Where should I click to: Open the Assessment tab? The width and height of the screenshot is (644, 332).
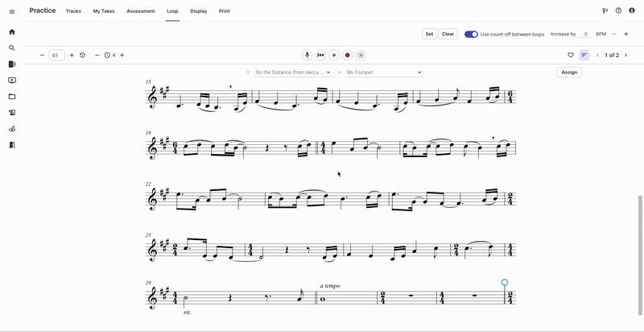[x=141, y=11]
